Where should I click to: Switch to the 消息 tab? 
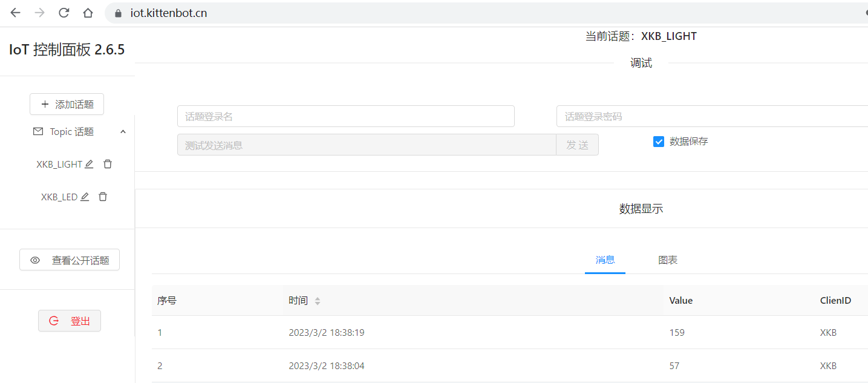point(605,260)
